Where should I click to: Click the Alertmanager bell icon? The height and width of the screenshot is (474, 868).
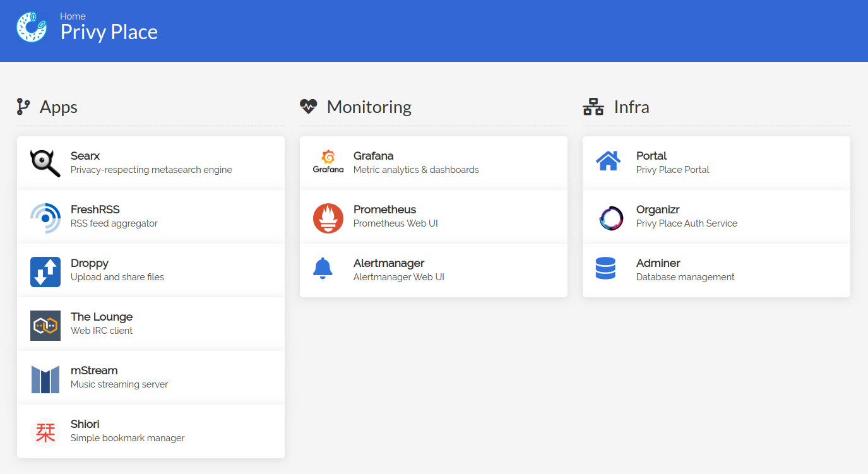tap(323, 268)
